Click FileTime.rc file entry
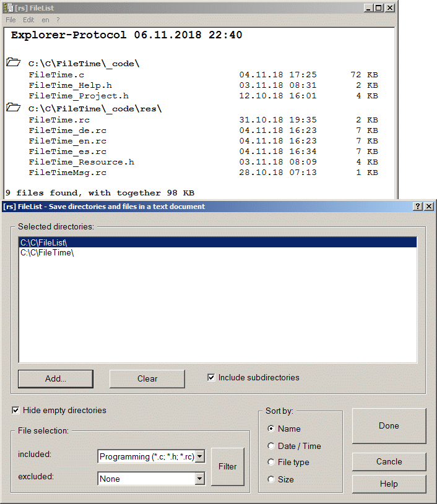 59,120
